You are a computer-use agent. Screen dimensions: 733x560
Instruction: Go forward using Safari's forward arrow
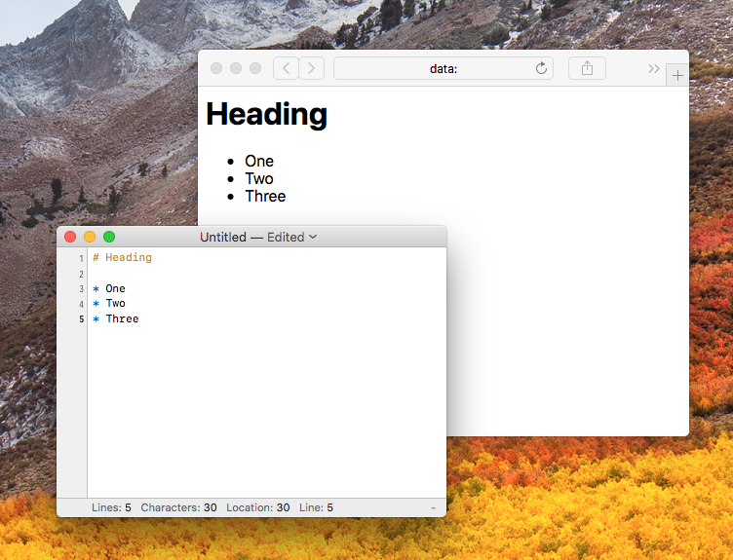[311, 68]
